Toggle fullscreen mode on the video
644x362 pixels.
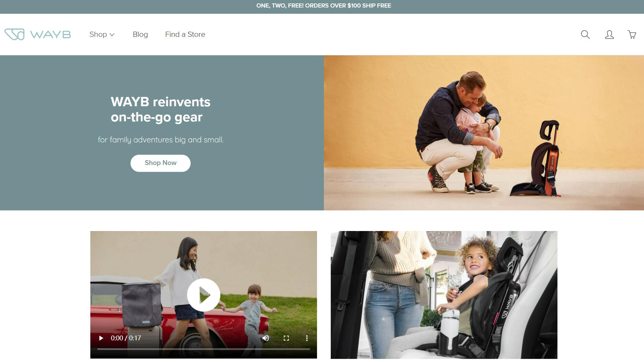click(286, 338)
